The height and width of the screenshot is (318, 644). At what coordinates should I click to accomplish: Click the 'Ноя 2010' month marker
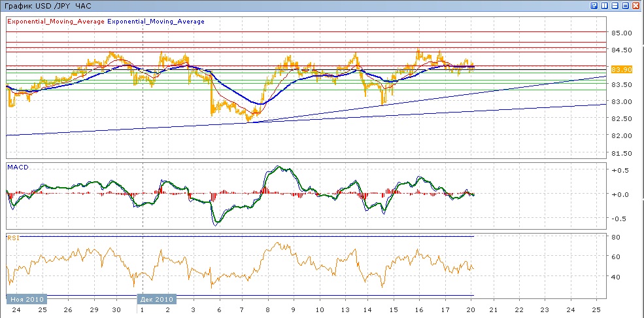pyautogui.click(x=26, y=298)
